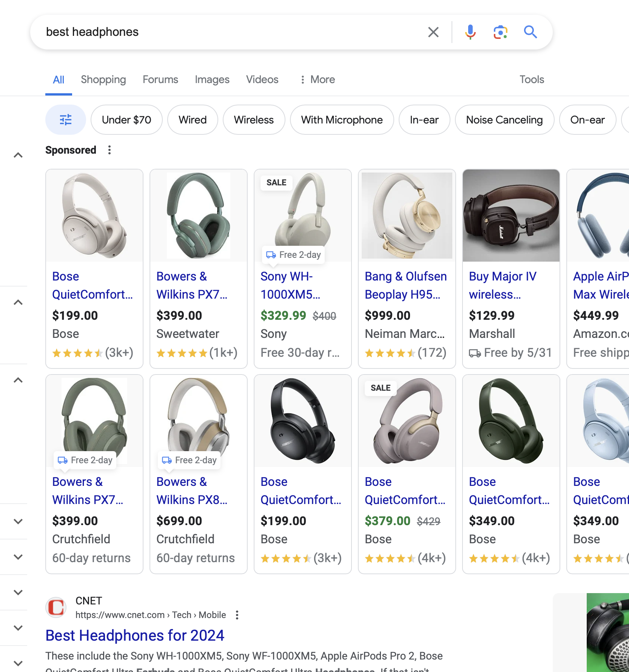Open the three-dot menu on the CNET result
The height and width of the screenshot is (672, 629).
[x=237, y=615]
